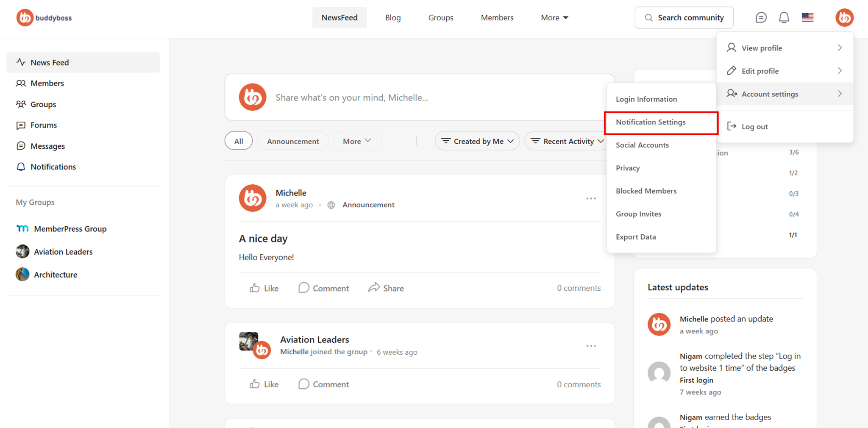Click the Comment bubble icon on A nice day post
The image size is (868, 428).
tap(303, 288)
